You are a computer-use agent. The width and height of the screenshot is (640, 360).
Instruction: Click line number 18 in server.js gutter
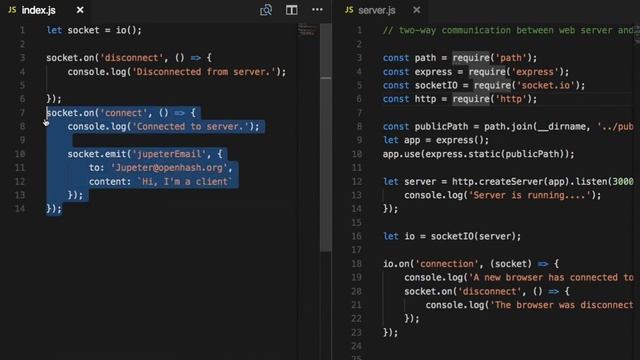(356, 264)
